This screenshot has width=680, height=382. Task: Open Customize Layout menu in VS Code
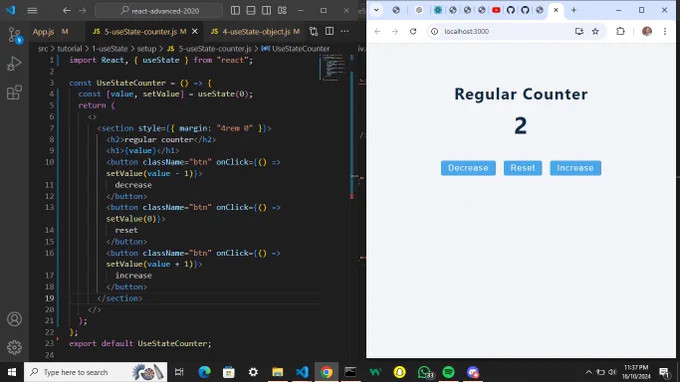tap(282, 10)
